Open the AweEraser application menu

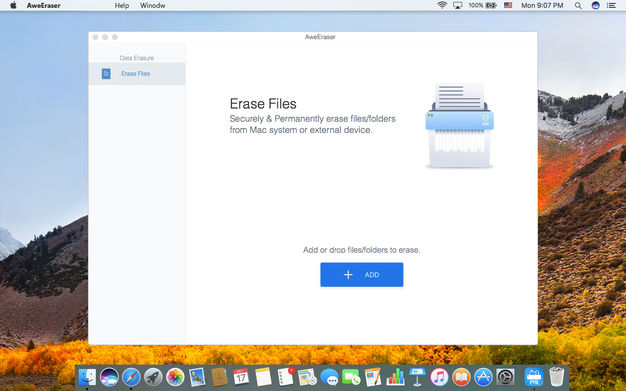[x=44, y=6]
